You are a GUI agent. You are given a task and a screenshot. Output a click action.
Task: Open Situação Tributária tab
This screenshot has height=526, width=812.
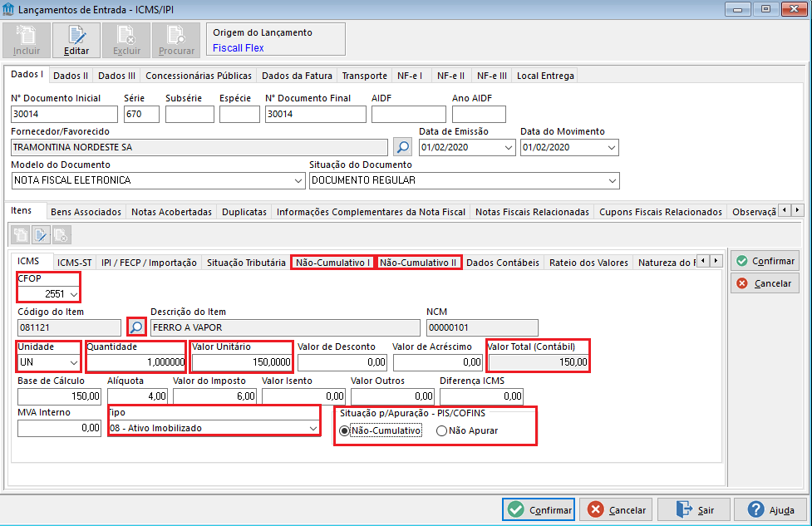(x=246, y=263)
